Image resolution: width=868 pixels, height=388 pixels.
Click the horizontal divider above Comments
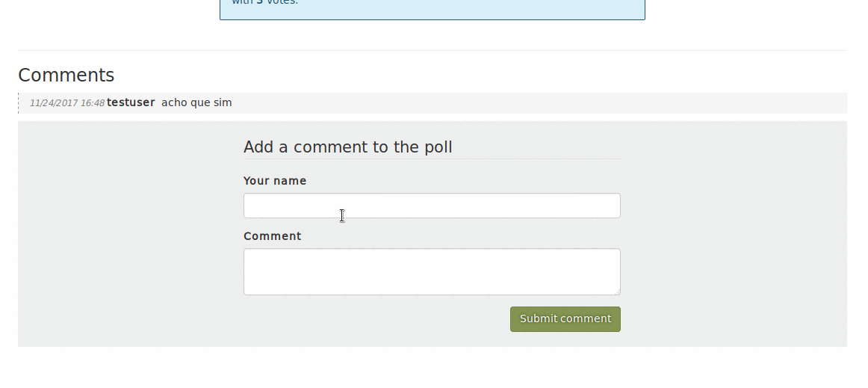point(432,51)
